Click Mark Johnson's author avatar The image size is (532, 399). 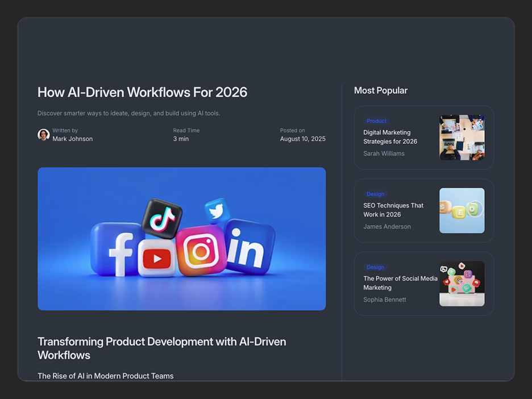point(43,135)
